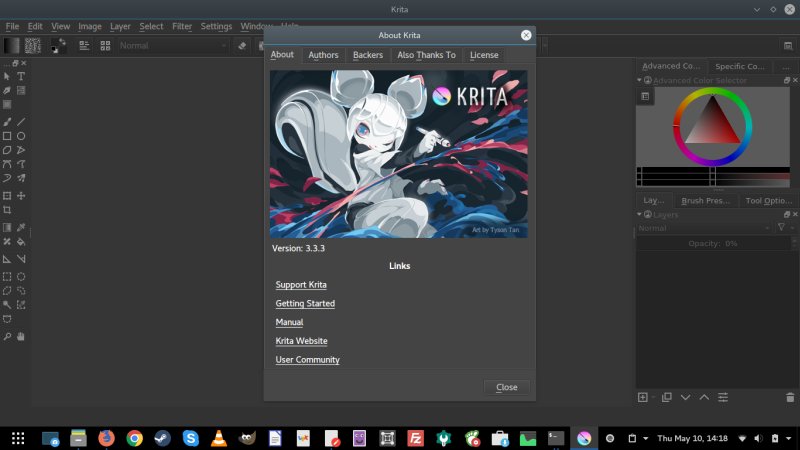Open the toolbar blending mode Normal dropdown

[173, 46]
